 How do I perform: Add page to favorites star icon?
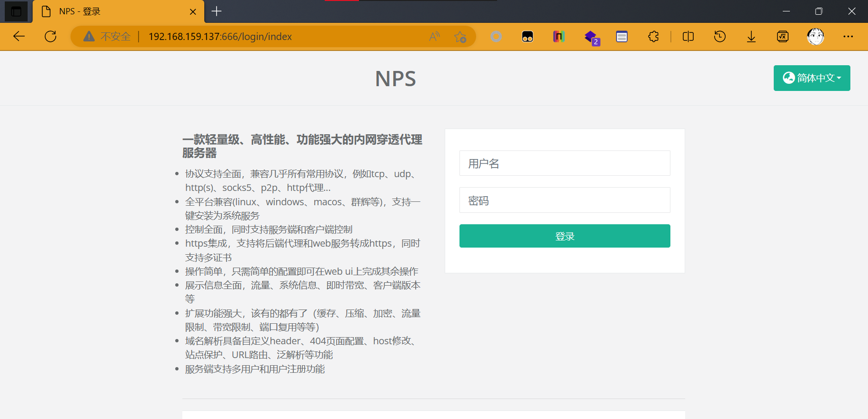460,37
